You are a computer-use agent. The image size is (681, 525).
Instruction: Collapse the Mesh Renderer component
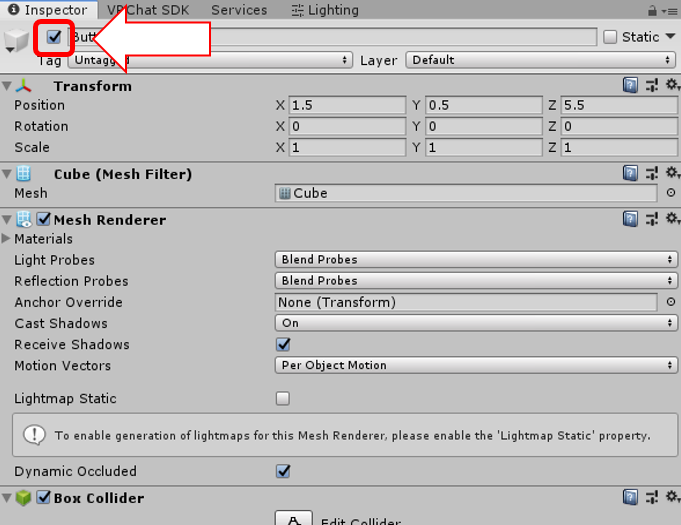7,220
